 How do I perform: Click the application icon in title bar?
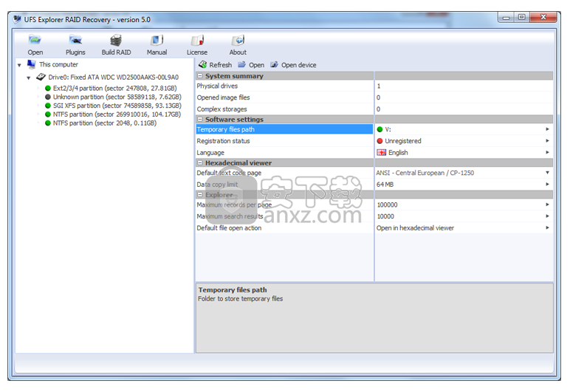(17, 19)
